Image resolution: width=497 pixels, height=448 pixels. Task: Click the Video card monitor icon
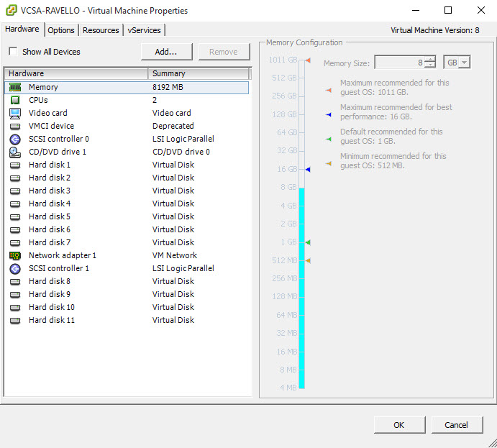pyautogui.click(x=15, y=113)
